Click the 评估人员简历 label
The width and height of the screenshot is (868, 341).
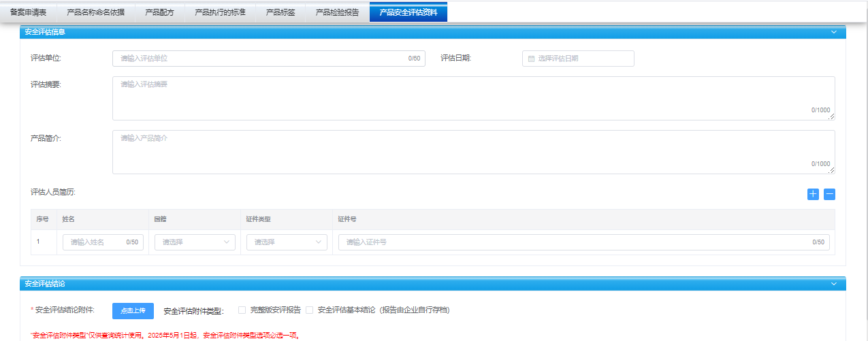click(x=53, y=192)
